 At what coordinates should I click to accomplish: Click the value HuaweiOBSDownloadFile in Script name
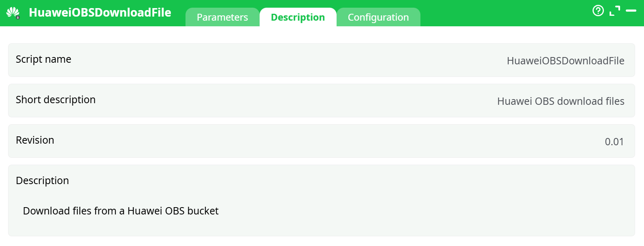point(565,61)
